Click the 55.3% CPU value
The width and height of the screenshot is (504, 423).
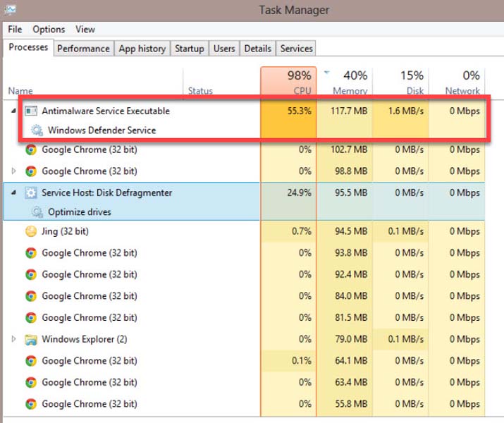point(300,111)
